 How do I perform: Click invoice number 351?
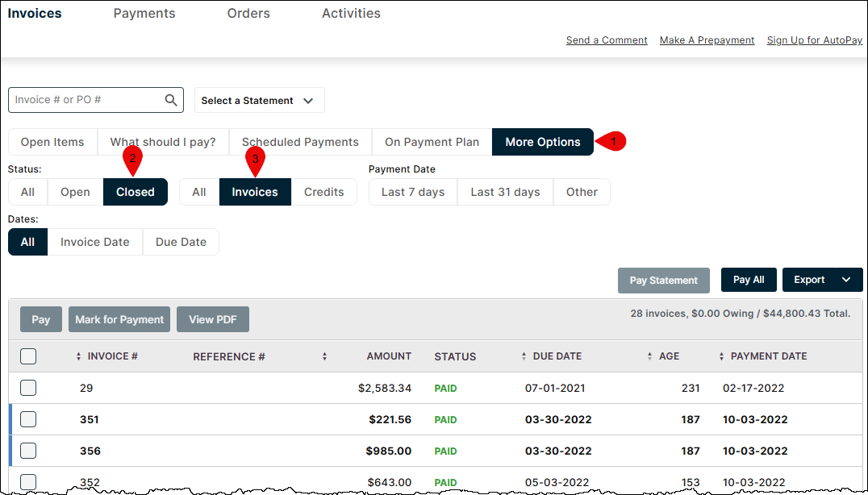pos(89,420)
